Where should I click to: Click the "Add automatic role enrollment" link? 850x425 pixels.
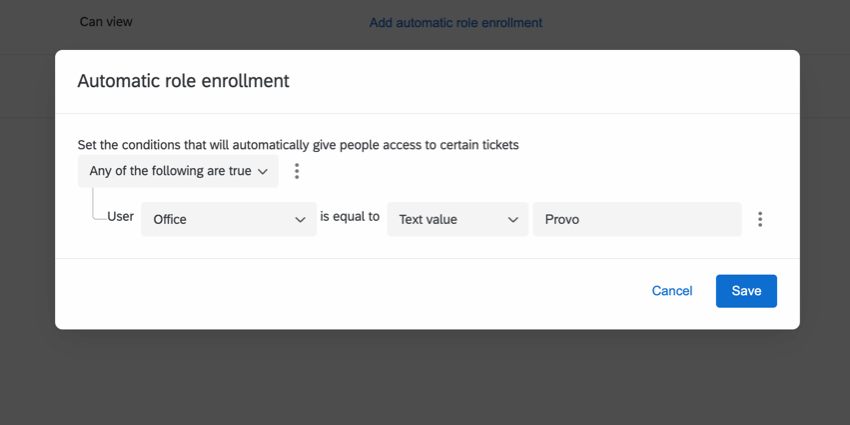pyautogui.click(x=455, y=22)
